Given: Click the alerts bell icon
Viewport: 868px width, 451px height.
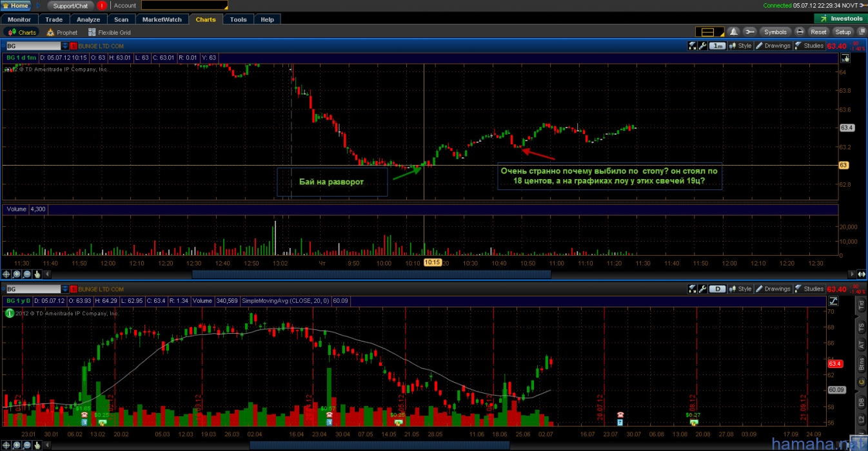Looking at the screenshot, I should click(734, 32).
